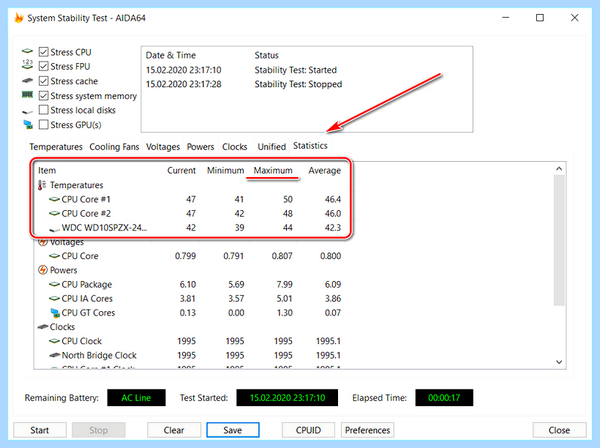Click the statistics vertical scrollbar thumb

click(559, 240)
